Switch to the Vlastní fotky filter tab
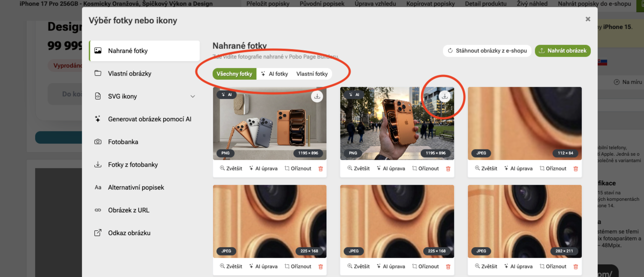Viewport: 644px width, 277px height. (x=312, y=74)
